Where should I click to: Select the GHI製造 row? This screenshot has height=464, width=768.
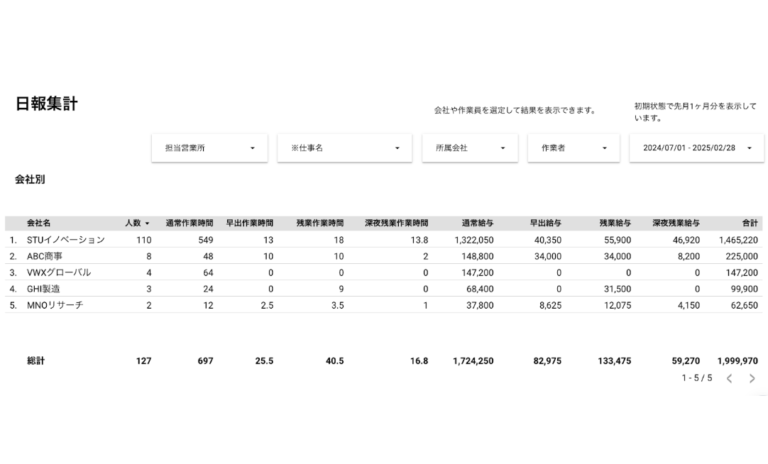[x=47, y=288]
